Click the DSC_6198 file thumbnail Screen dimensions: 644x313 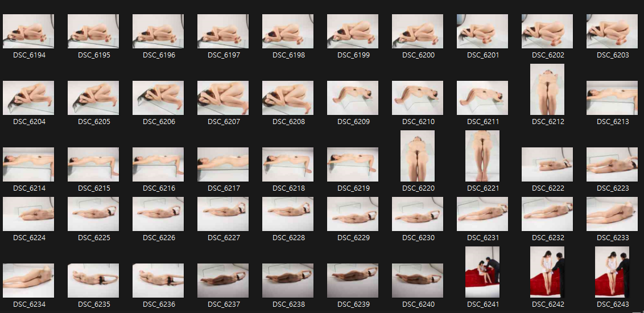288,31
